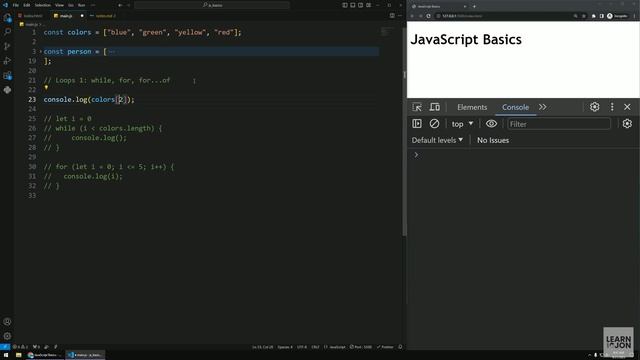The width and height of the screenshot is (640, 360).
Task: Open File Explorer from taskbar
Action: tap(18, 355)
